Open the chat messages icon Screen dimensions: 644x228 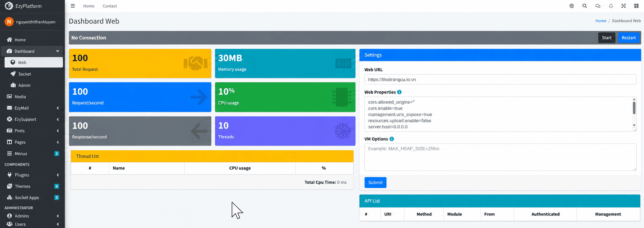(598, 6)
